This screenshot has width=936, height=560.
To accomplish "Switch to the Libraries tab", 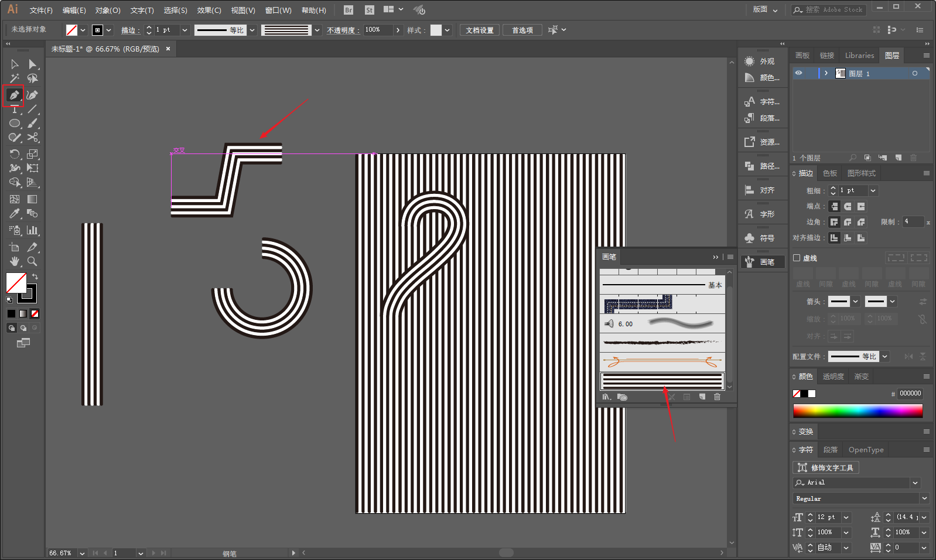I will click(x=859, y=56).
